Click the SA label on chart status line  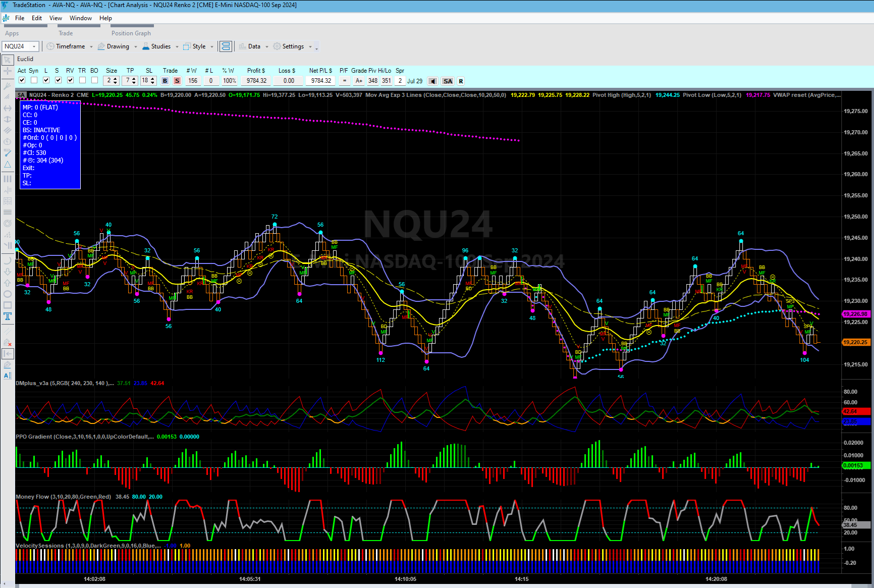point(21,95)
